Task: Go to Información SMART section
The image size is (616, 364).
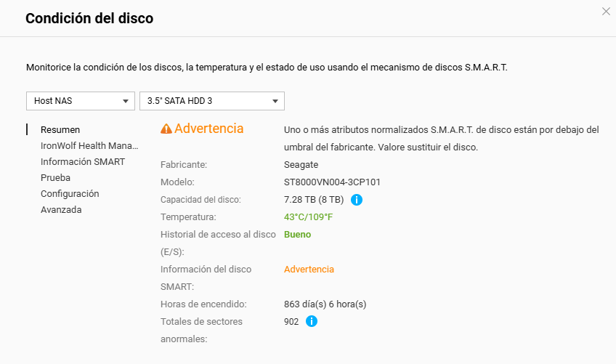Action: pos(83,161)
